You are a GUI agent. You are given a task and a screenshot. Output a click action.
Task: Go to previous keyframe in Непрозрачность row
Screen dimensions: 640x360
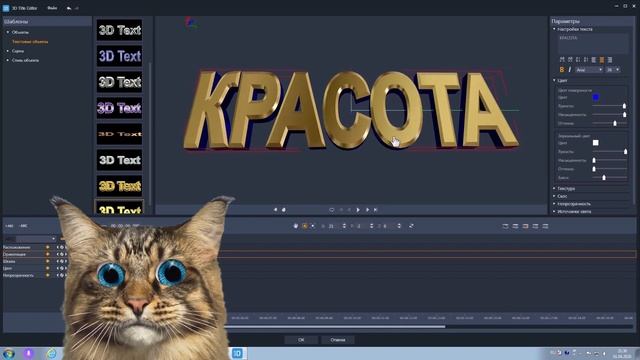(58, 275)
